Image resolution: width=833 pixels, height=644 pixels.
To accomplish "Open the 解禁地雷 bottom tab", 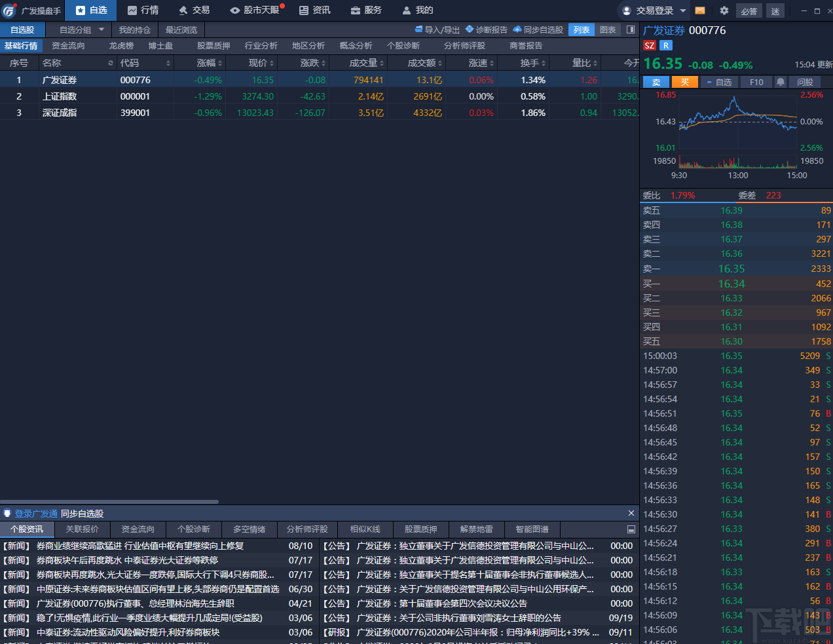I will point(476,529).
